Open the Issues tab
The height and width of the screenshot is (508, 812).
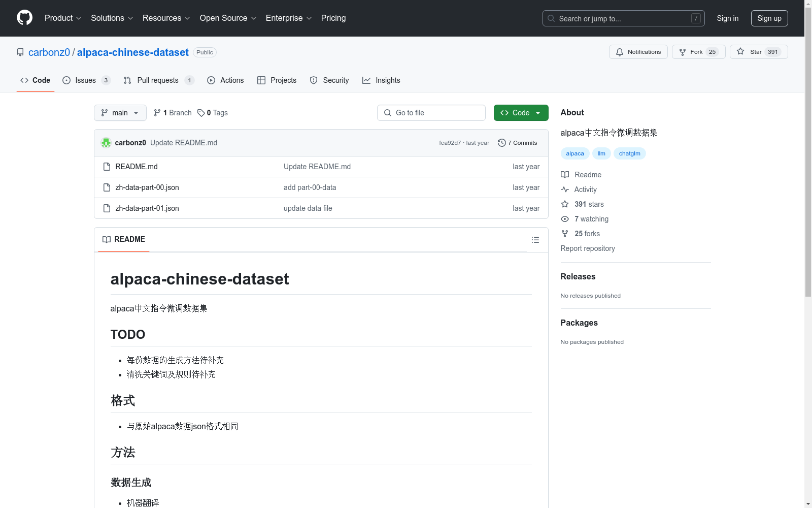click(86, 80)
